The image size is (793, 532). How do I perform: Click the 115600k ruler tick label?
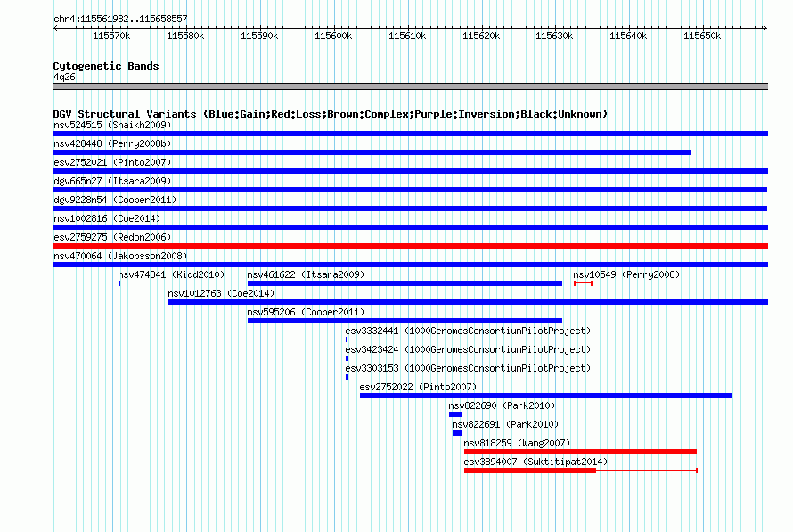(333, 36)
